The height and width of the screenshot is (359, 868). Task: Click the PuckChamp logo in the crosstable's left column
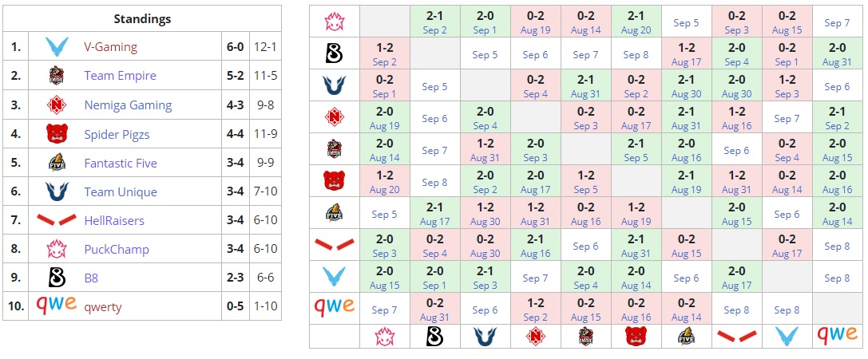pyautogui.click(x=334, y=22)
